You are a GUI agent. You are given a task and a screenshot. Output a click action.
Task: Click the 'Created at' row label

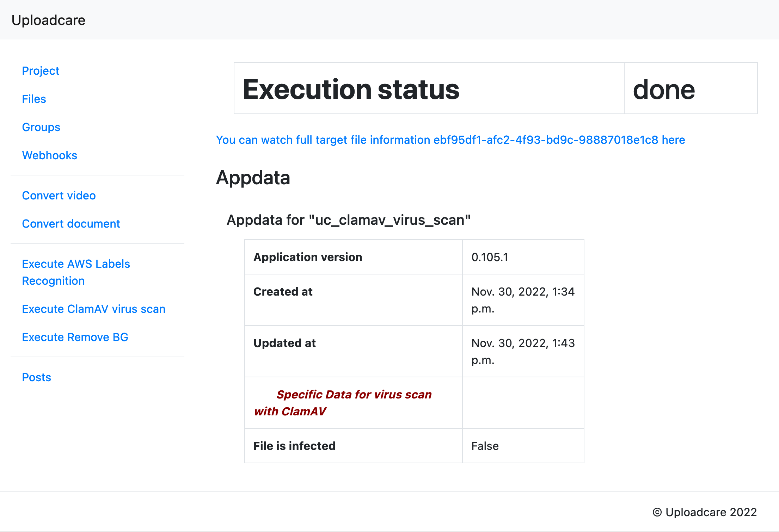(x=283, y=292)
